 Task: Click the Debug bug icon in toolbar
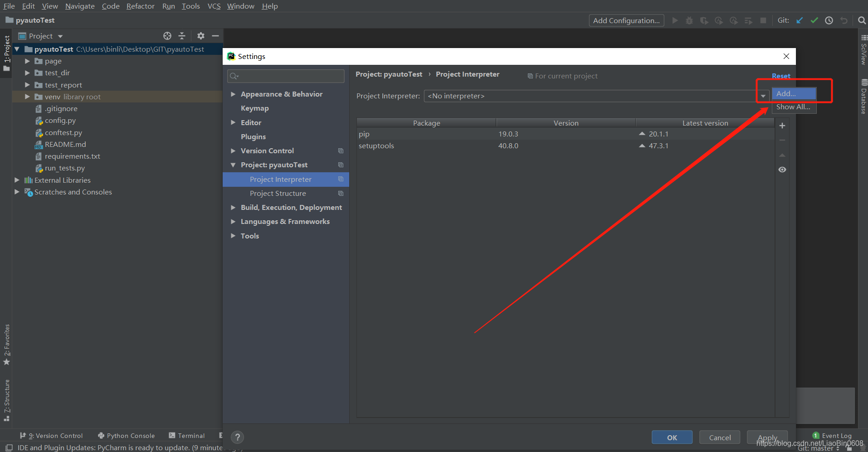click(689, 20)
